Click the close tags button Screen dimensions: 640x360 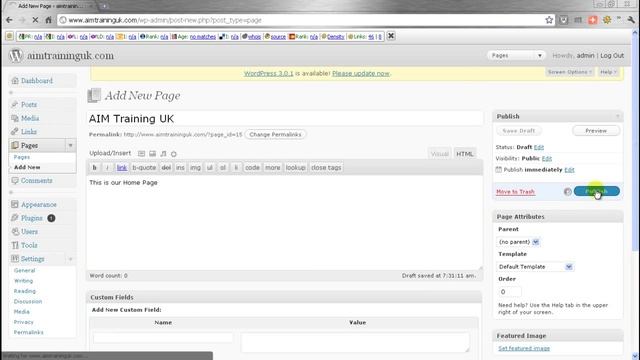(x=326, y=168)
